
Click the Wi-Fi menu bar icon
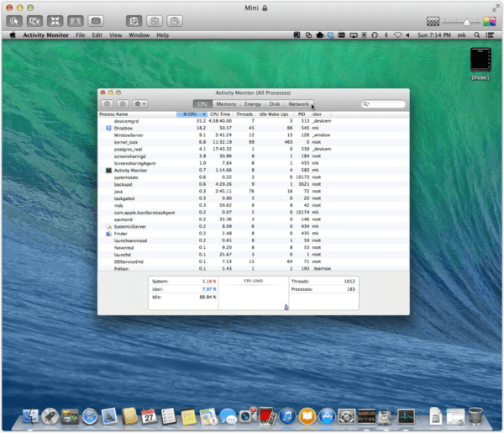(x=398, y=35)
